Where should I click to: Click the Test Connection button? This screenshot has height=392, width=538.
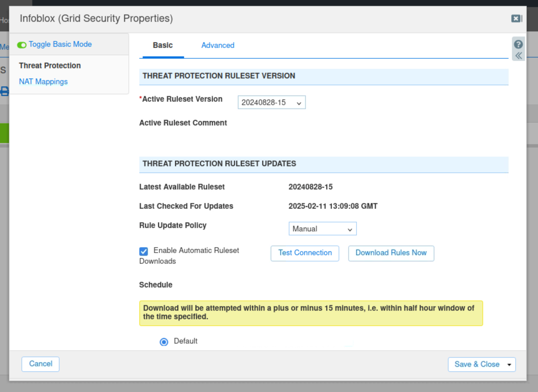tap(305, 253)
